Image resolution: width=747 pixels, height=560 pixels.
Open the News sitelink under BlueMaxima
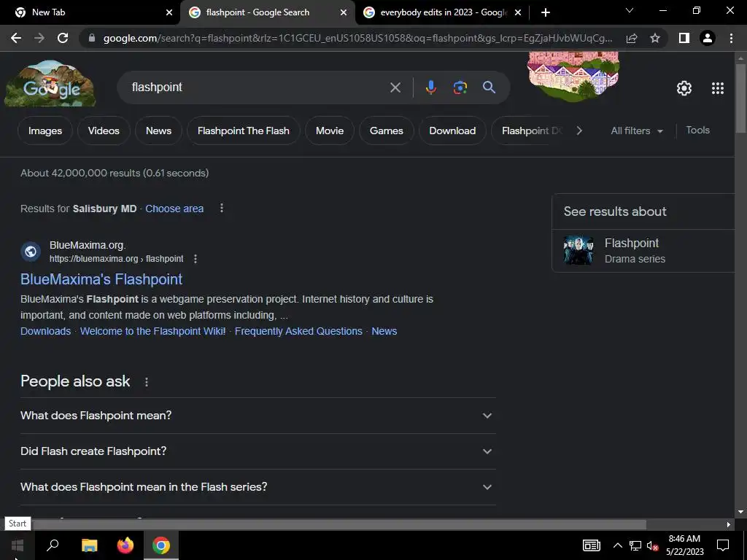(x=384, y=332)
